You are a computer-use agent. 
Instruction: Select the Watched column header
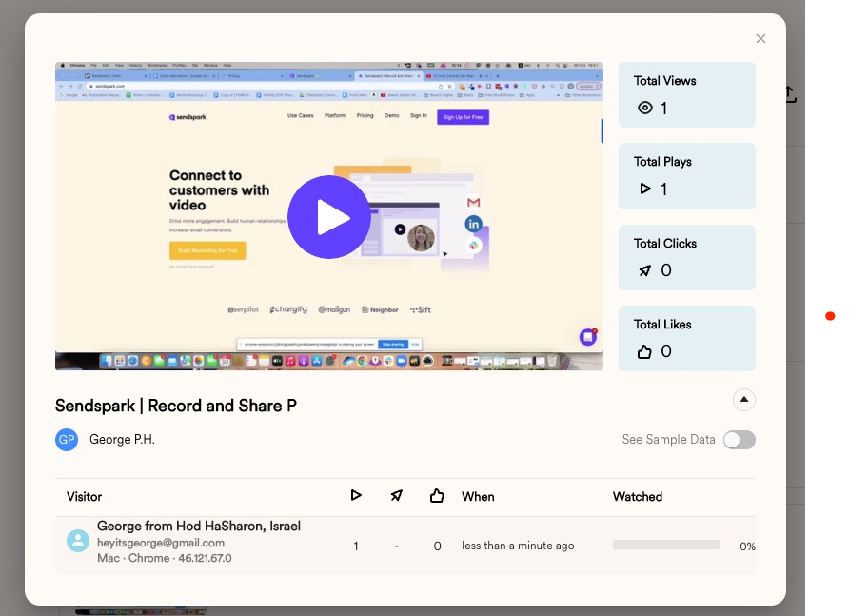click(638, 497)
